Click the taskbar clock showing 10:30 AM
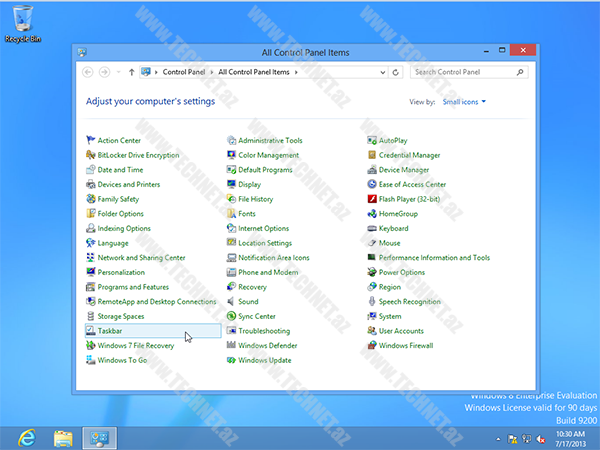 tap(571, 439)
